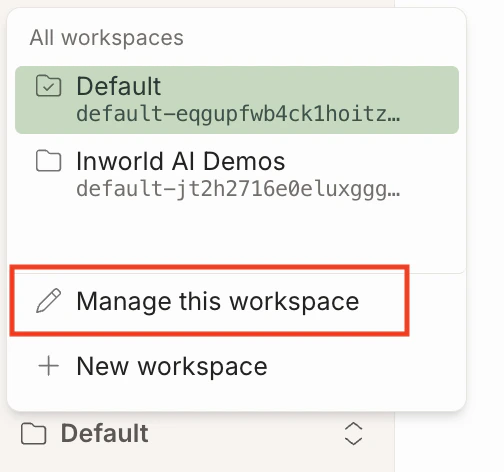Click the bold Default workspace label at the bottom

pos(105,433)
